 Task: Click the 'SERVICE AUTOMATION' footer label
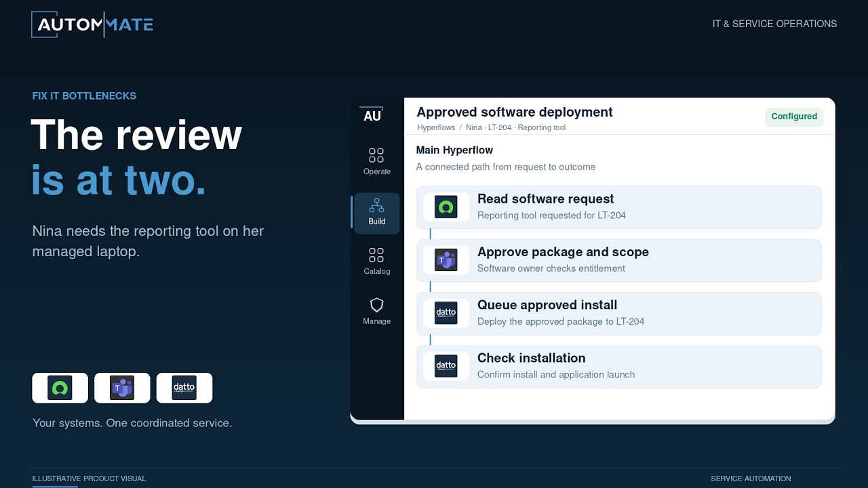click(x=751, y=479)
